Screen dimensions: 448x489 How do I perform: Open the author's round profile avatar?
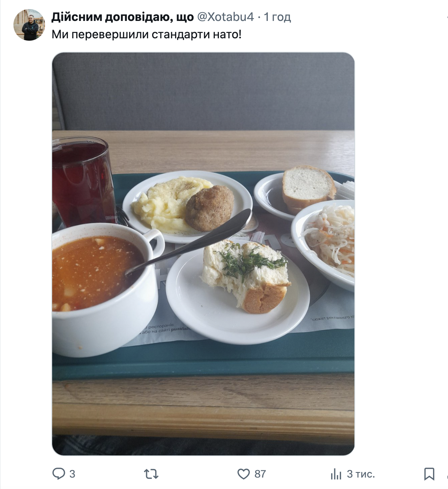pos(29,25)
